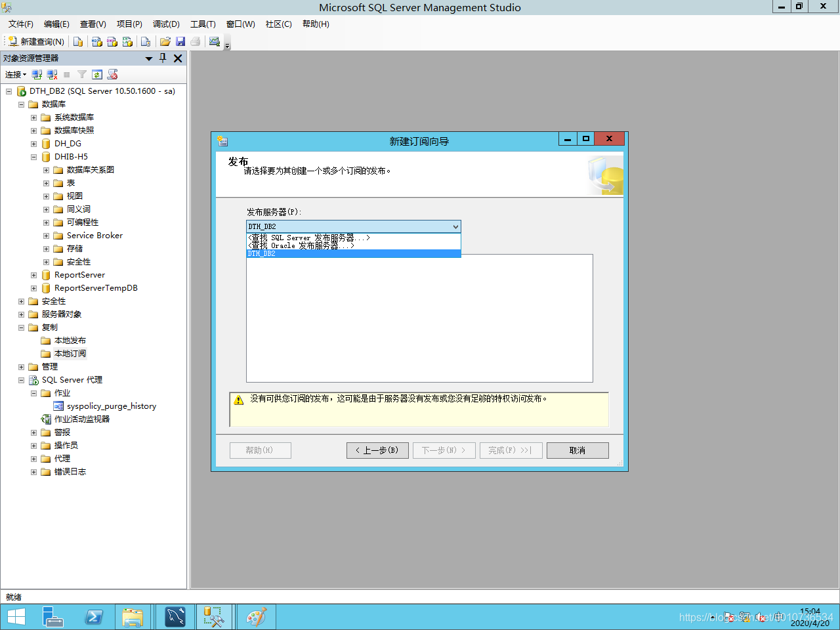Open Paint from the taskbar
The image size is (840, 630).
[x=256, y=617]
